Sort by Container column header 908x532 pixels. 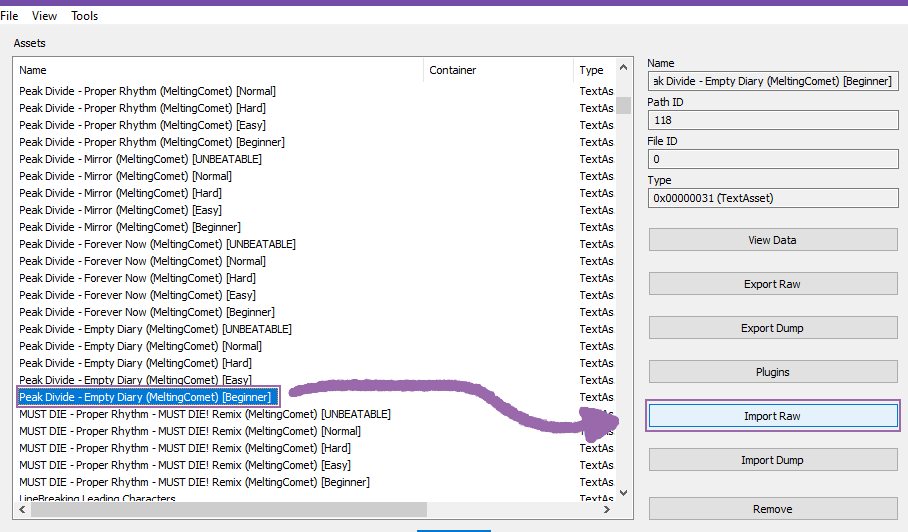498,70
